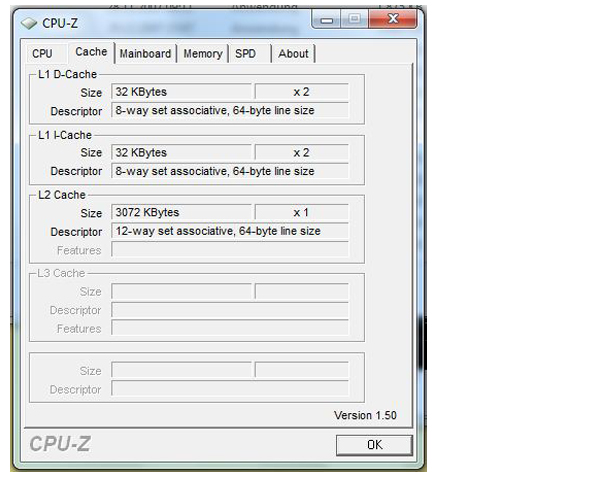Click L2 12-way set associative descriptor
This screenshot has width=600, height=480.
(230, 231)
